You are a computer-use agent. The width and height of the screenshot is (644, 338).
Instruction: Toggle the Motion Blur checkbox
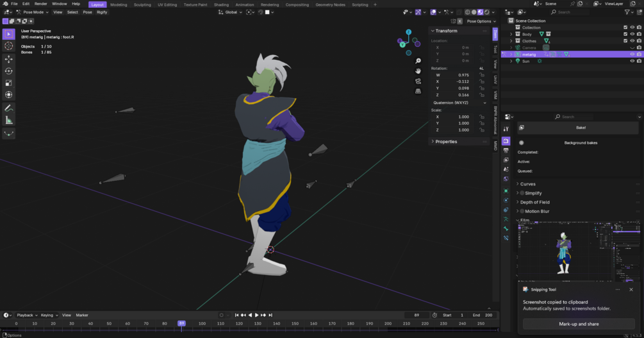coord(522,211)
